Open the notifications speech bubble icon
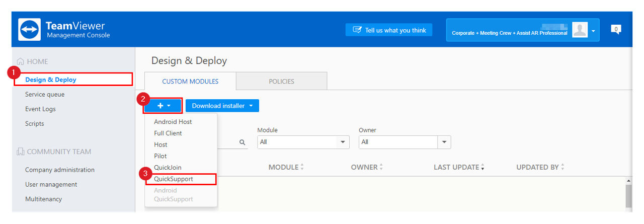 pos(616,29)
